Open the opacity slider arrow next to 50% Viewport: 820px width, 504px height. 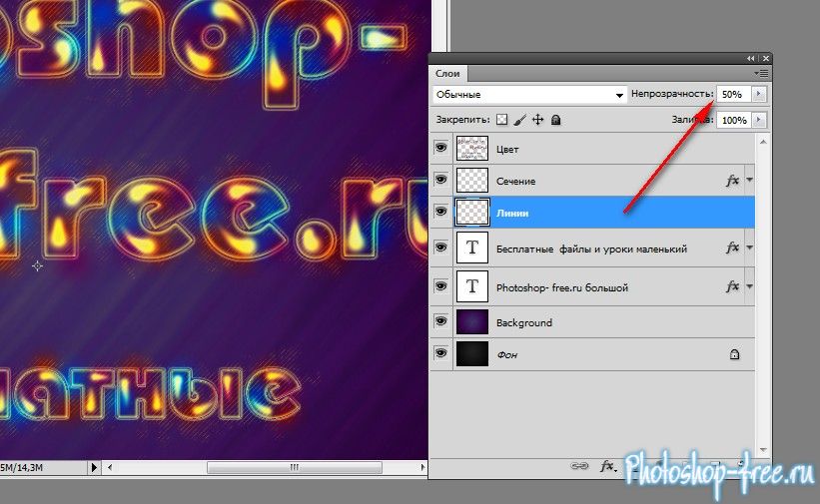759,94
